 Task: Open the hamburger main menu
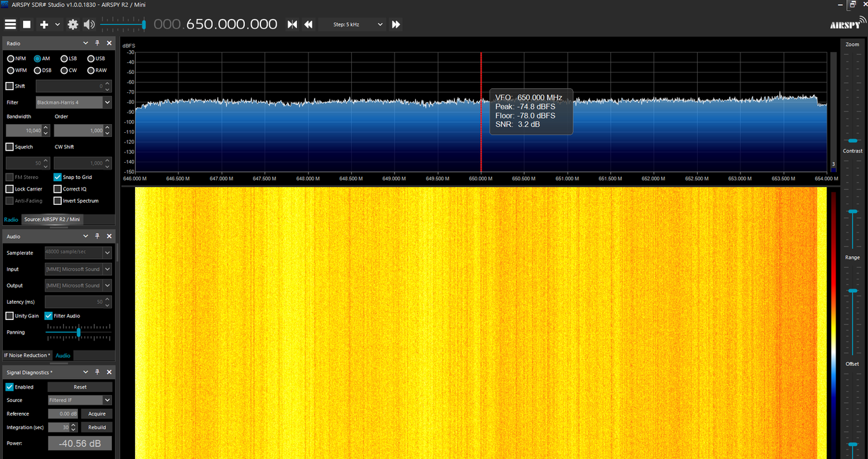pyautogui.click(x=10, y=24)
